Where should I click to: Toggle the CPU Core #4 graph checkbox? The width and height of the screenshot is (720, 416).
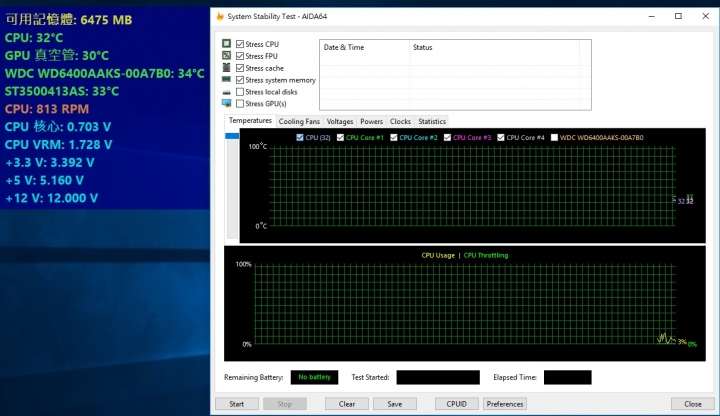point(501,137)
